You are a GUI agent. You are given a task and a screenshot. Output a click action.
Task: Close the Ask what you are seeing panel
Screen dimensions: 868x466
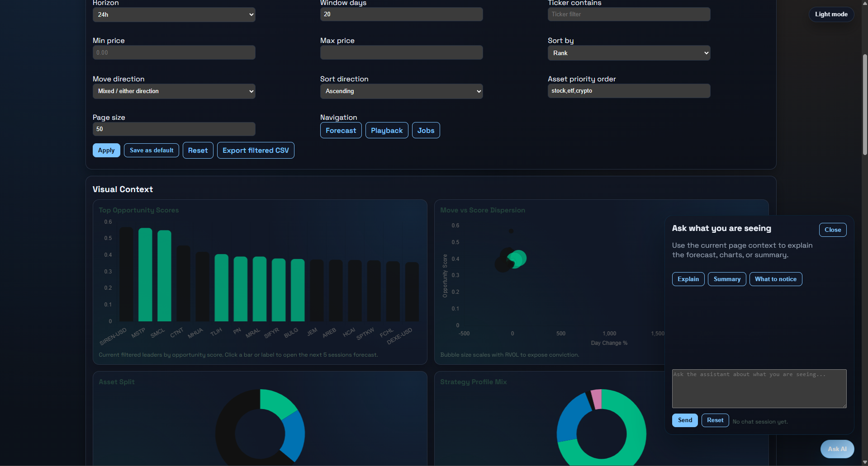(833, 230)
